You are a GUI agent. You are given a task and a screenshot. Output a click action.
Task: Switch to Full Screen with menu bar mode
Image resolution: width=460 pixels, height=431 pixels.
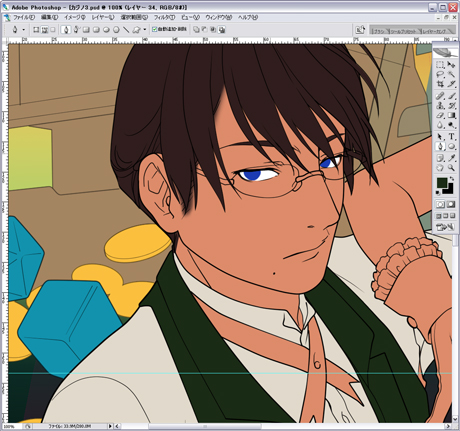pos(446,216)
